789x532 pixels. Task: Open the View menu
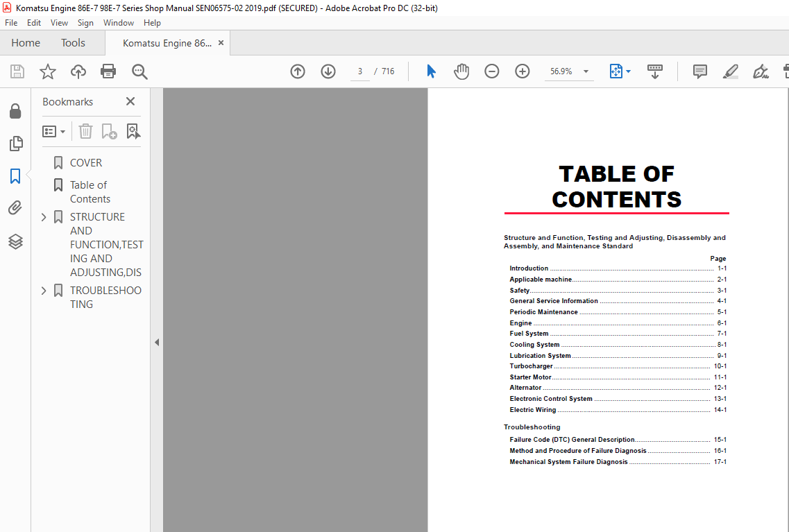[x=59, y=23]
